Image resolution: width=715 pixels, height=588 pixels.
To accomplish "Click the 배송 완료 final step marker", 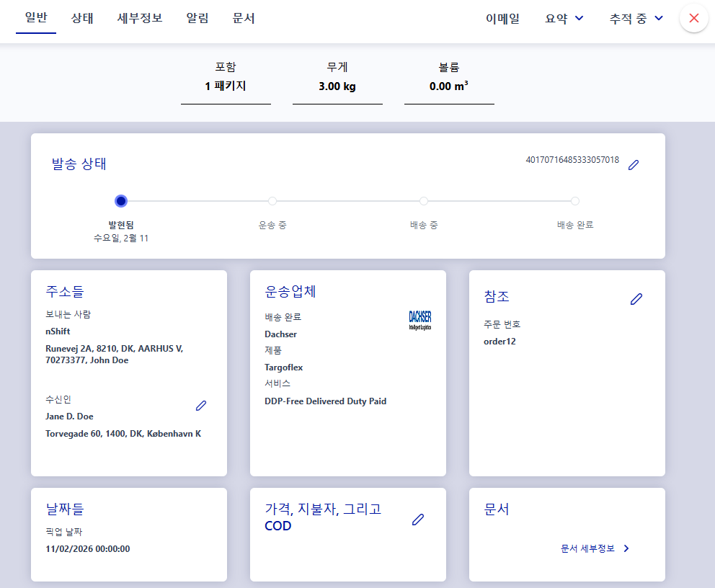I will [x=575, y=201].
